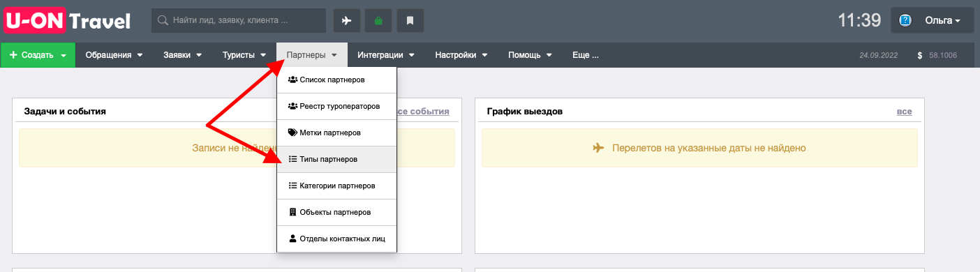Select Отделы контактных лиц menu item
The image size is (980, 272).
[x=337, y=239]
